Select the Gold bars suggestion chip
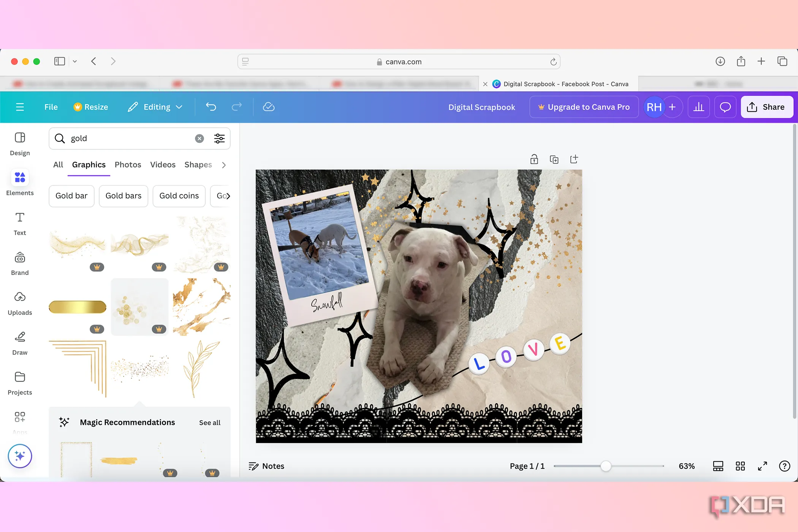 click(123, 196)
